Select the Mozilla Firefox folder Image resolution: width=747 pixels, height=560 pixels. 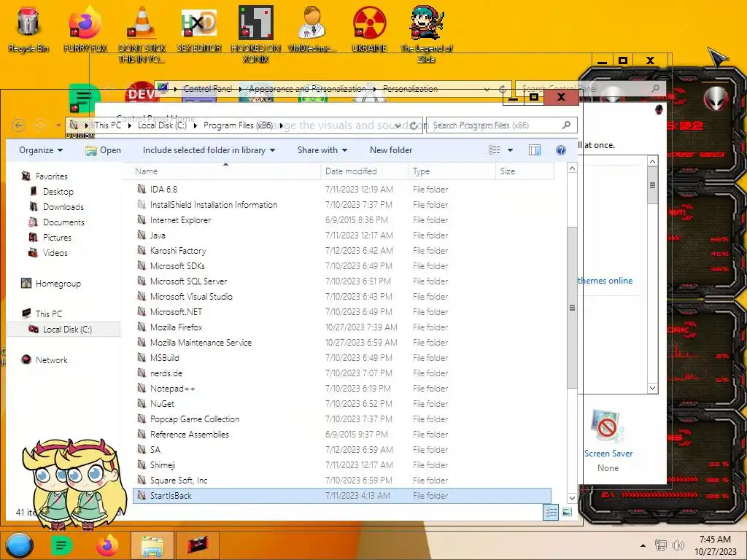(342, 327)
